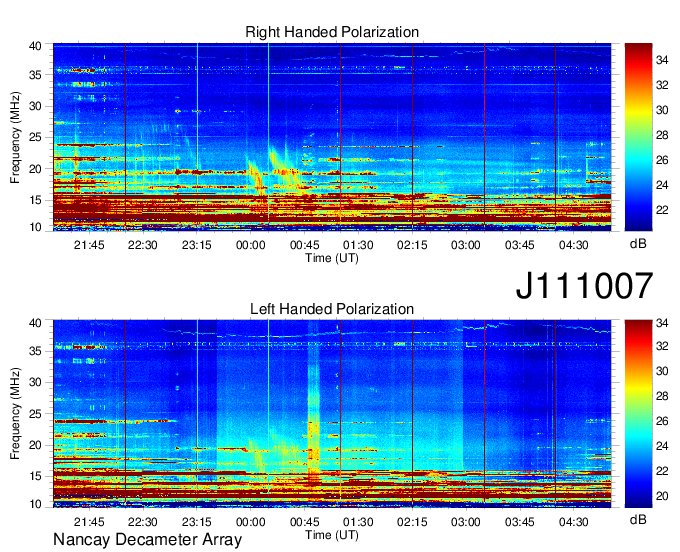680x552 pixels.
Task: Click "25" frequency tick on Right Handed plot
Action: (x=35, y=137)
